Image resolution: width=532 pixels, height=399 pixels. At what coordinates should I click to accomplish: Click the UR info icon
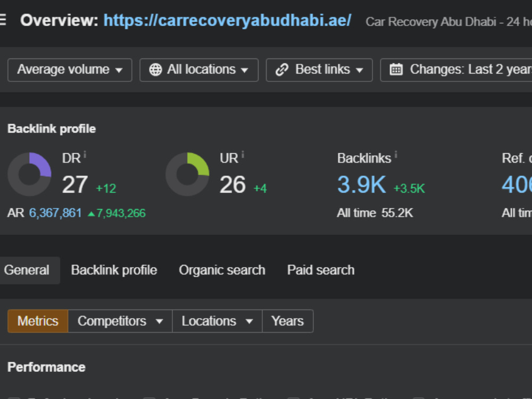pyautogui.click(x=243, y=155)
